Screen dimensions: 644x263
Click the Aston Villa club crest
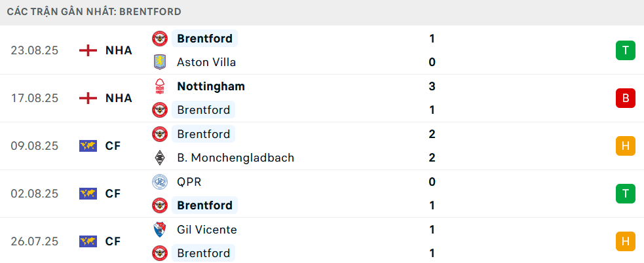tap(160, 62)
